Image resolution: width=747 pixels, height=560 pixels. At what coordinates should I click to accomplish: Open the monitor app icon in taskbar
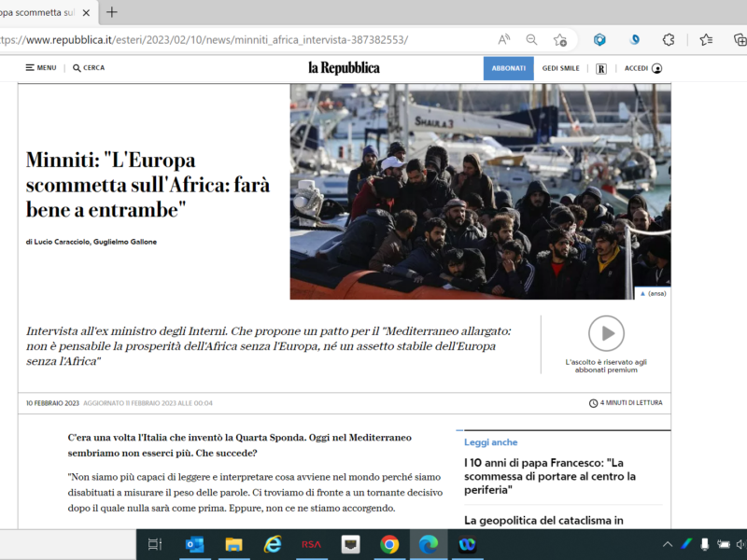[350, 544]
